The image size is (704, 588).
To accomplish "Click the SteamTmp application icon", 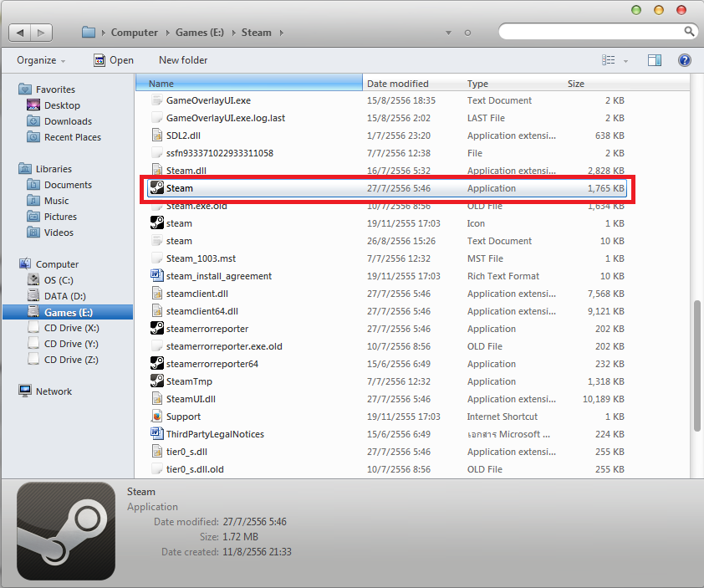I will click(156, 381).
